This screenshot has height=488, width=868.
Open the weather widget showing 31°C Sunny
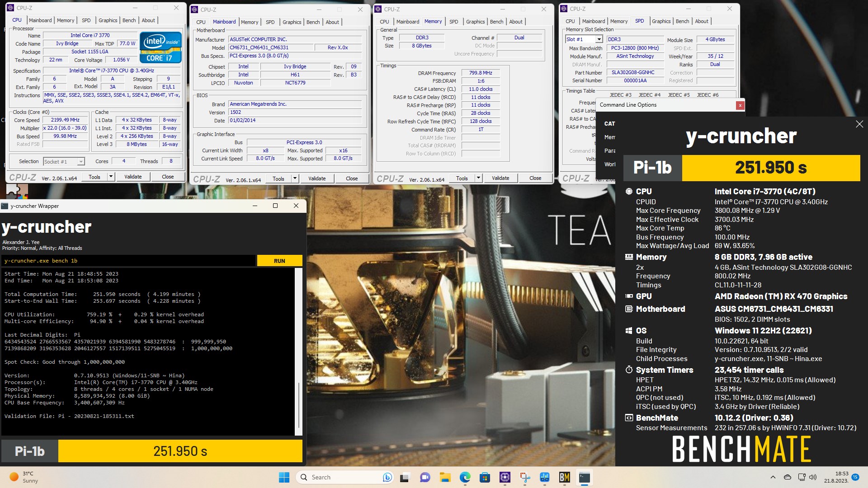(x=24, y=477)
